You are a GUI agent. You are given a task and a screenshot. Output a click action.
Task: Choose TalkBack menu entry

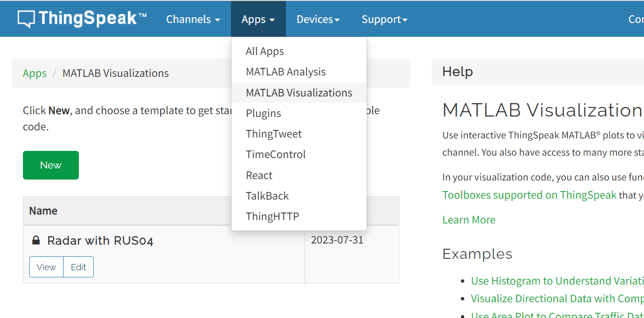click(299, 196)
